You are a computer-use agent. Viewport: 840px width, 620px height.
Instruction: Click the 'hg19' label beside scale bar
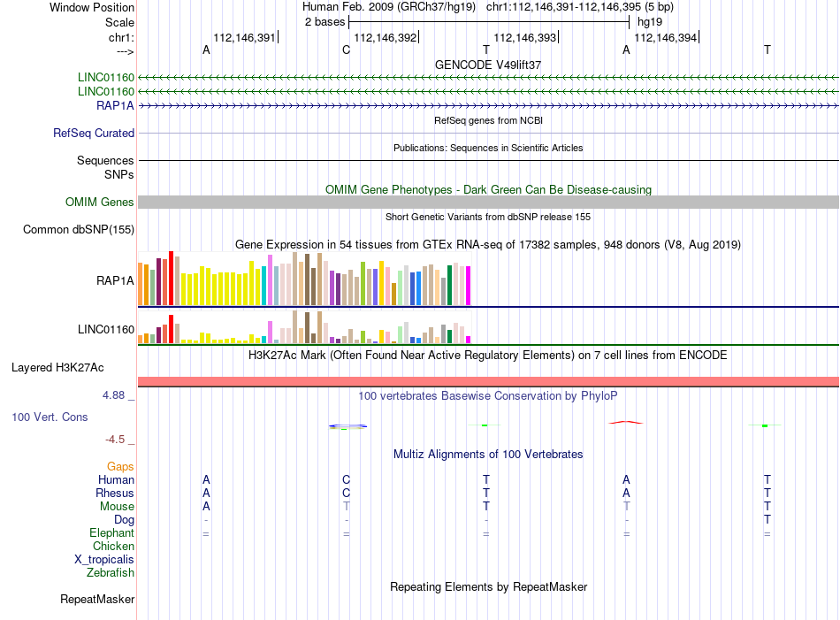(649, 22)
